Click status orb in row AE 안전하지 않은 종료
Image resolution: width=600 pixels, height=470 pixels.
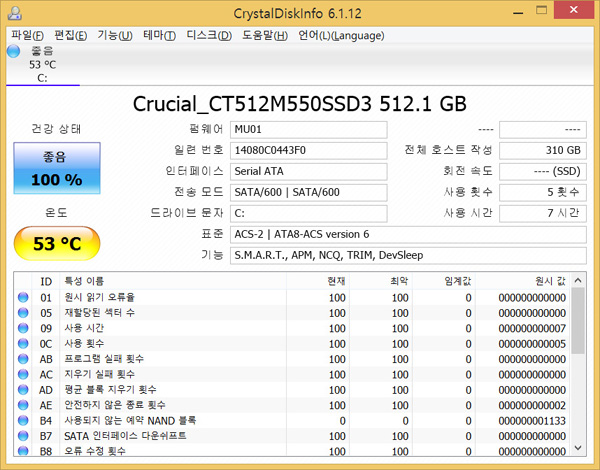point(23,405)
